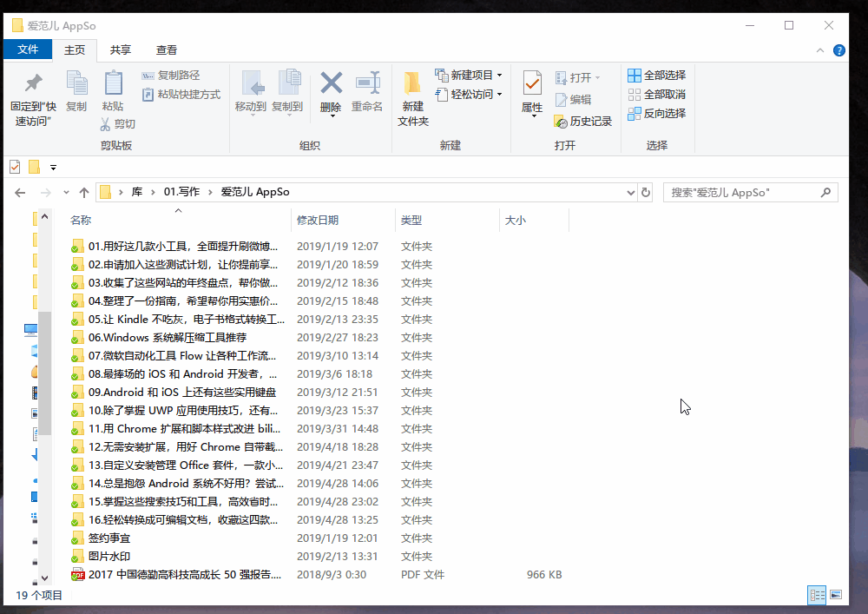Switch to the 查看 view tab
868x614 pixels.
167,50
